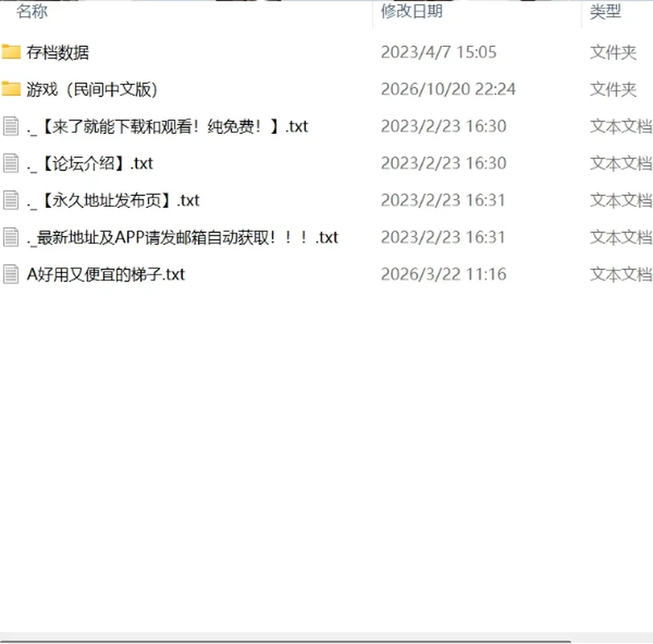
Task: Select the 存档数据 folder icon
Action: coord(11,52)
